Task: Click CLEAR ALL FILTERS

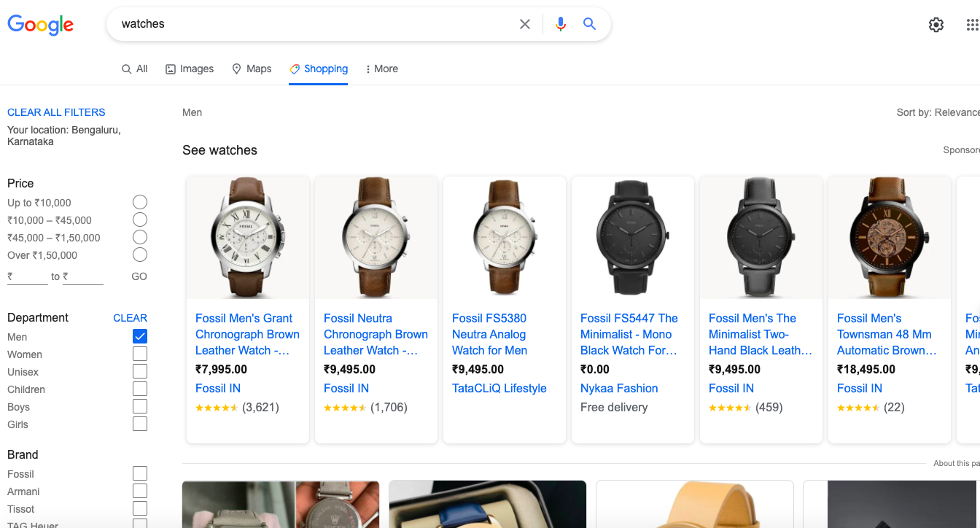Action: click(x=56, y=112)
